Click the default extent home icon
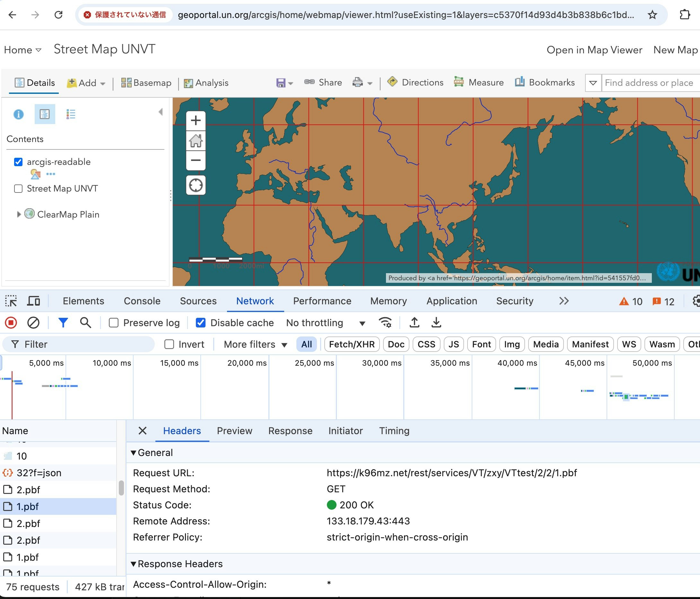Screen dimensions: 700x599 click(196, 141)
